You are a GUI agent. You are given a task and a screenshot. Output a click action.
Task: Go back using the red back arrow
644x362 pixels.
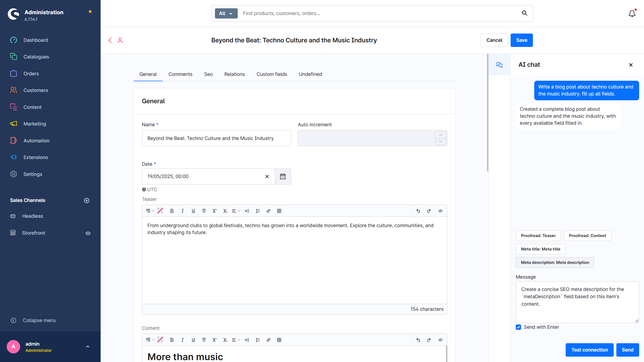click(110, 40)
